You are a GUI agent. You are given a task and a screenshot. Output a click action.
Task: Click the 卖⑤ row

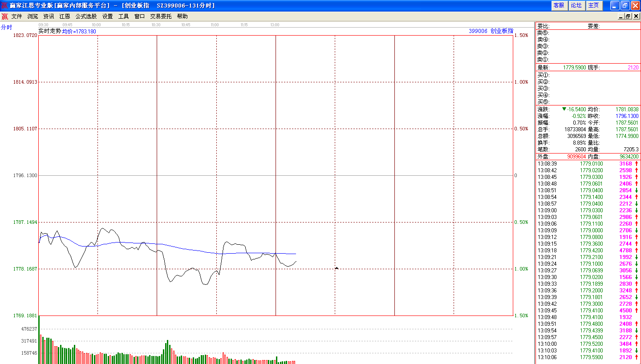[588, 33]
